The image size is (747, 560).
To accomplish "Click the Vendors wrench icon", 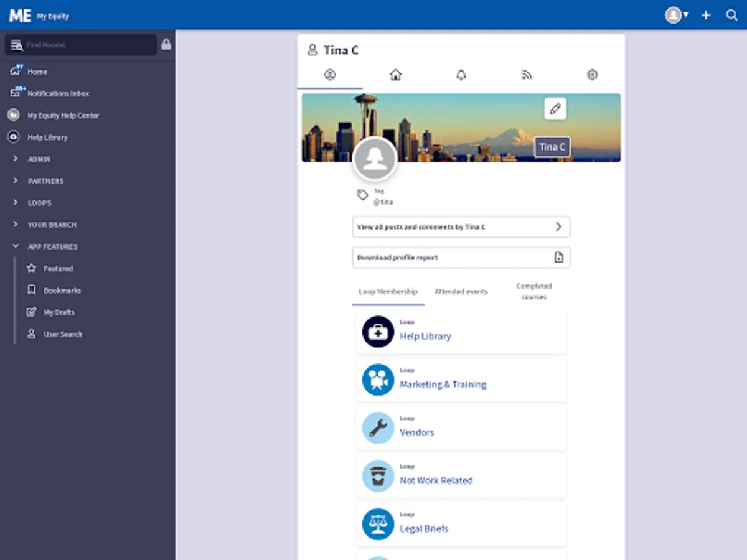I will [378, 428].
